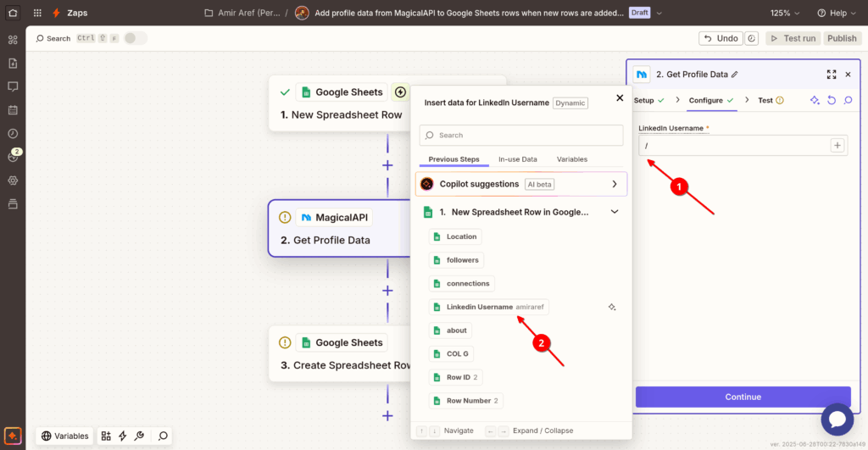868x450 pixels.
Task: Click the Publish button
Action: [842, 38]
